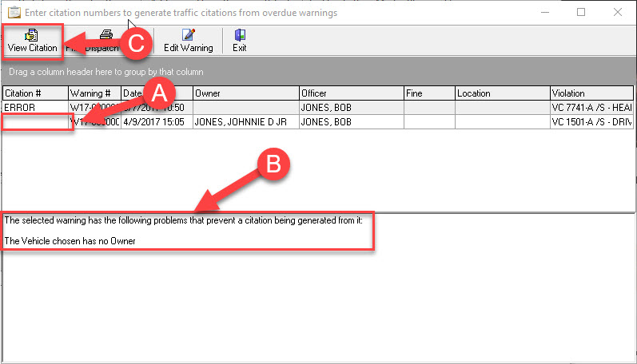Sort by the Citation # column header
This screenshot has width=637, height=364.
34,93
